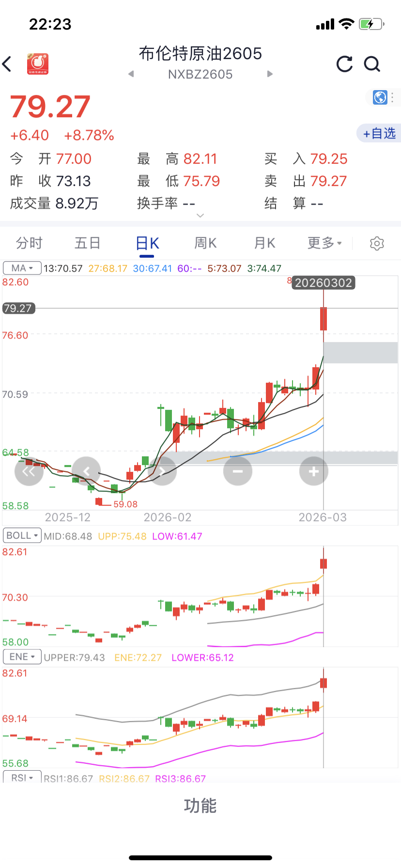The image size is (401, 868).
Task: Tap the 功能 button
Action: [200, 806]
